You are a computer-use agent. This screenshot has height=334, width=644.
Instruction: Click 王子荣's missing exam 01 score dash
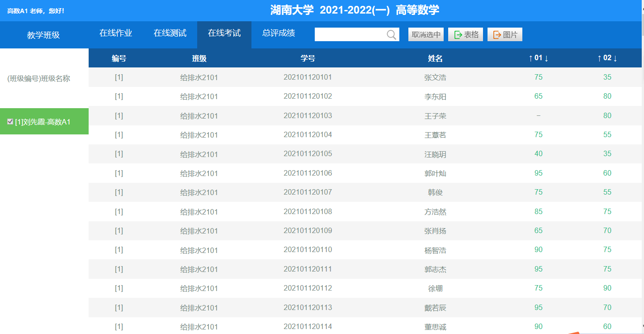[x=538, y=116]
